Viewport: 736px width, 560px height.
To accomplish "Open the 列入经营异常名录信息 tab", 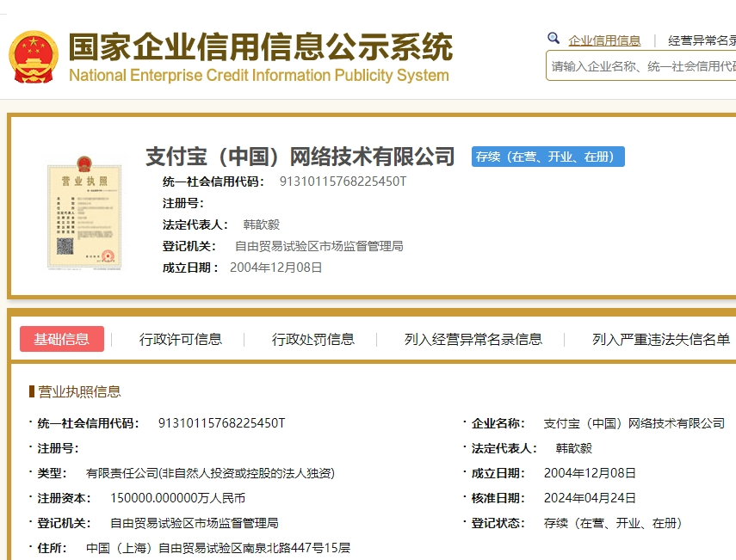I will [473, 339].
